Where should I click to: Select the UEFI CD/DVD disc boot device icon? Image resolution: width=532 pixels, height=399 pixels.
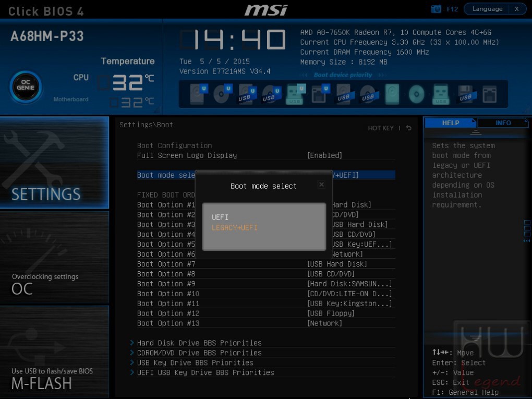click(x=223, y=94)
